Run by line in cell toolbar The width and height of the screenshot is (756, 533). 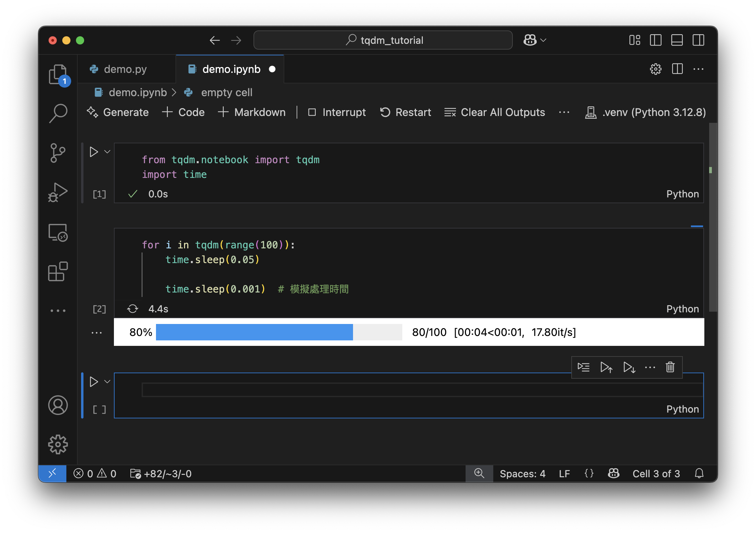[584, 367]
